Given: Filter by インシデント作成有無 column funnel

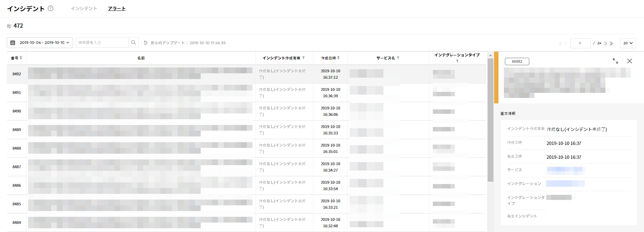Looking at the screenshot, I should 304,58.
